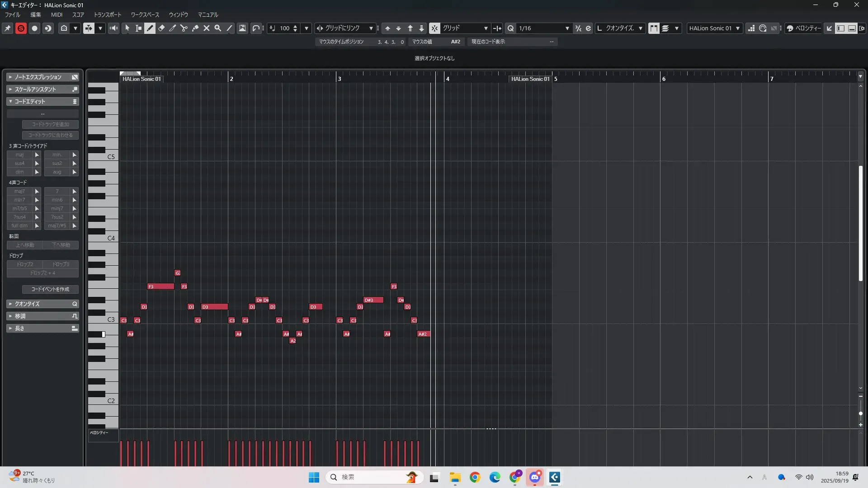Open the トランスポート menu
This screenshot has height=488, width=868.
click(x=108, y=14)
